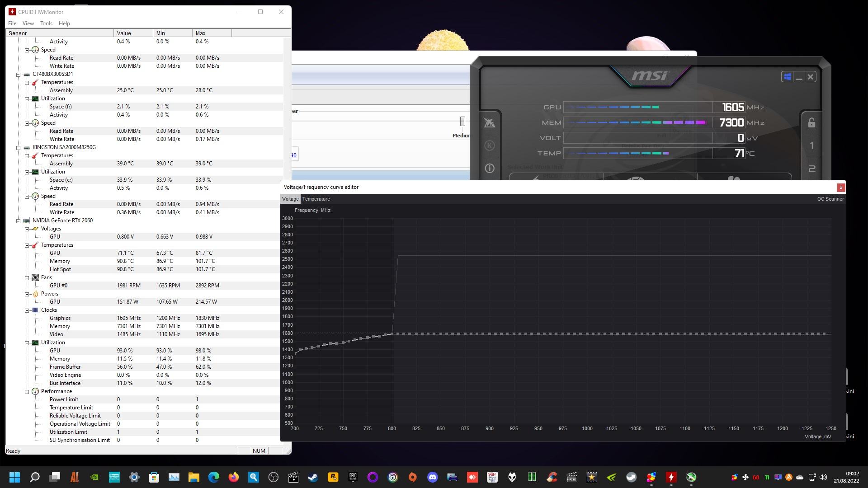Viewport: 868px width, 488px height.
Task: Open the clock and date in system tray
Action: (x=847, y=477)
